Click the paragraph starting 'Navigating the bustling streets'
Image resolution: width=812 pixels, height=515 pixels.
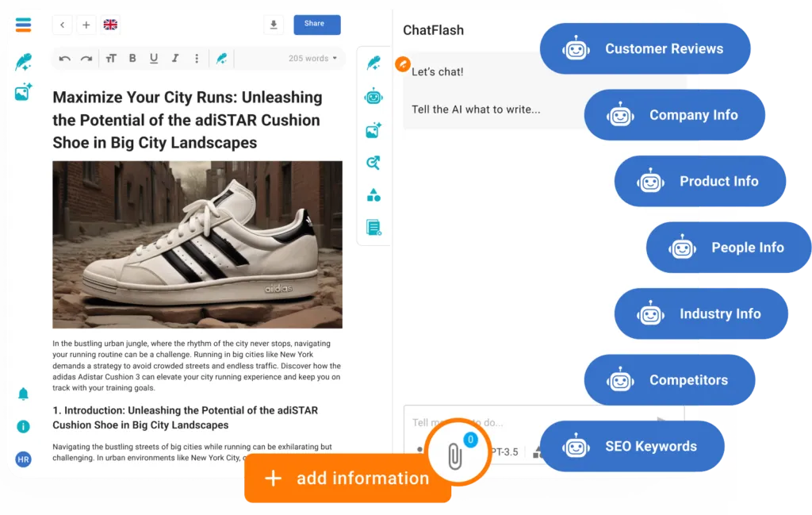pyautogui.click(x=192, y=452)
